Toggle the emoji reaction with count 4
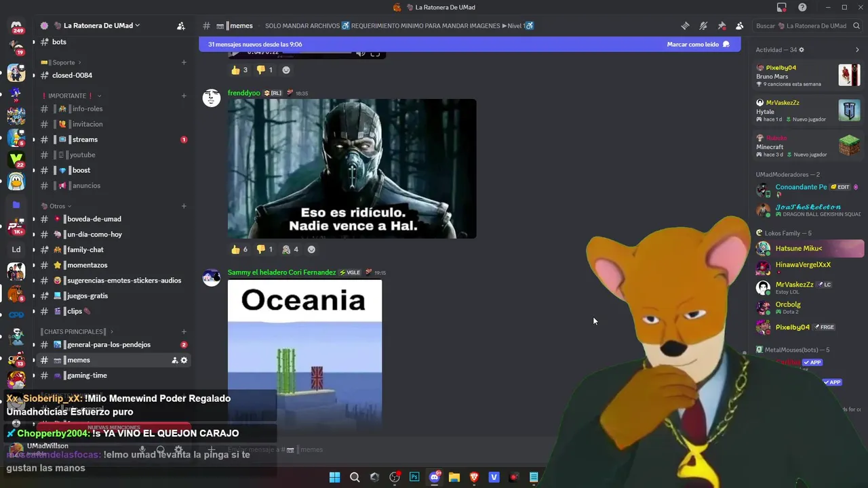 [290, 249]
